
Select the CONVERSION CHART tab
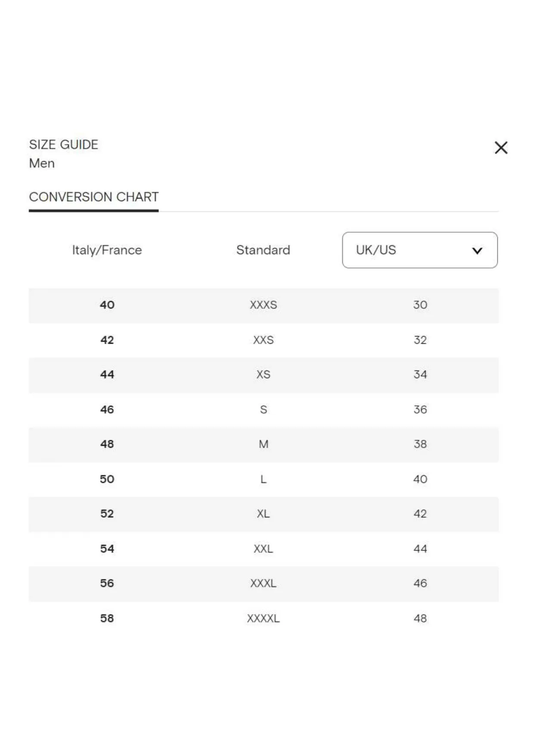pyautogui.click(x=94, y=197)
